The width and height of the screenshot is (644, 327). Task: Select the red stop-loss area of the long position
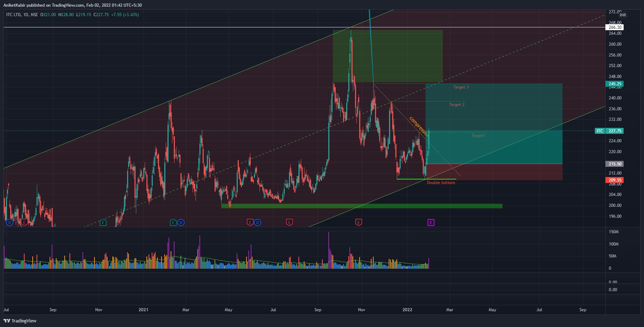point(494,172)
